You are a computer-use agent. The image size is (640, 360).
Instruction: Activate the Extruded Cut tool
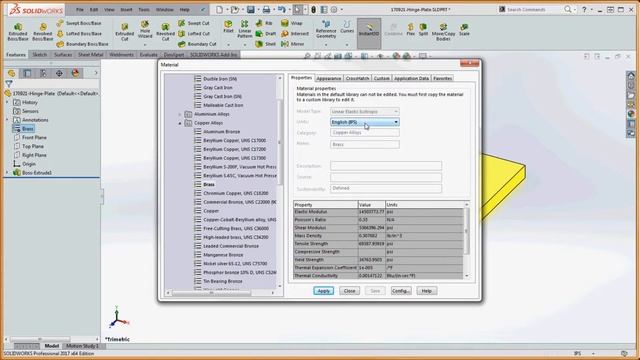[124, 32]
